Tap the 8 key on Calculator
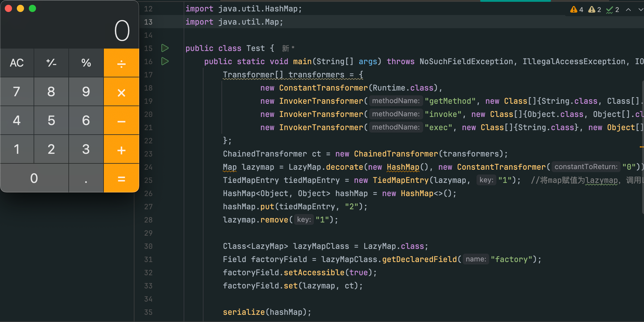Image resolution: width=644 pixels, height=322 pixels. [51, 91]
